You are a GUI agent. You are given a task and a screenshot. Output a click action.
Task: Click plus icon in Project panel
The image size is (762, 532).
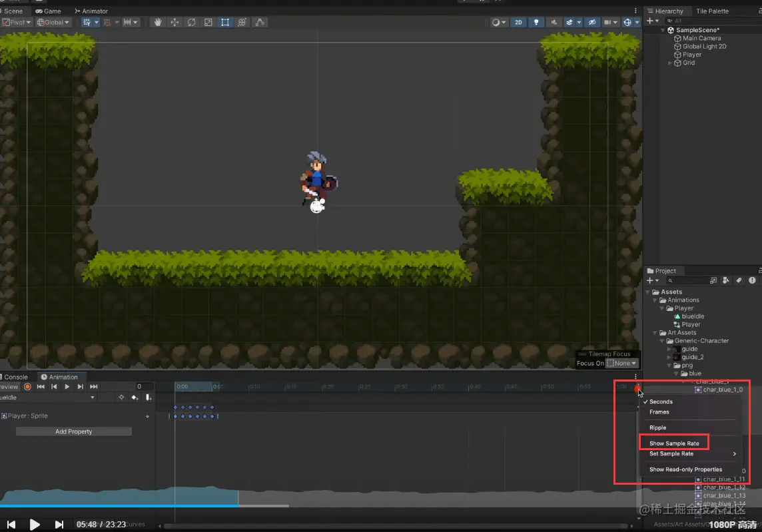(649, 280)
